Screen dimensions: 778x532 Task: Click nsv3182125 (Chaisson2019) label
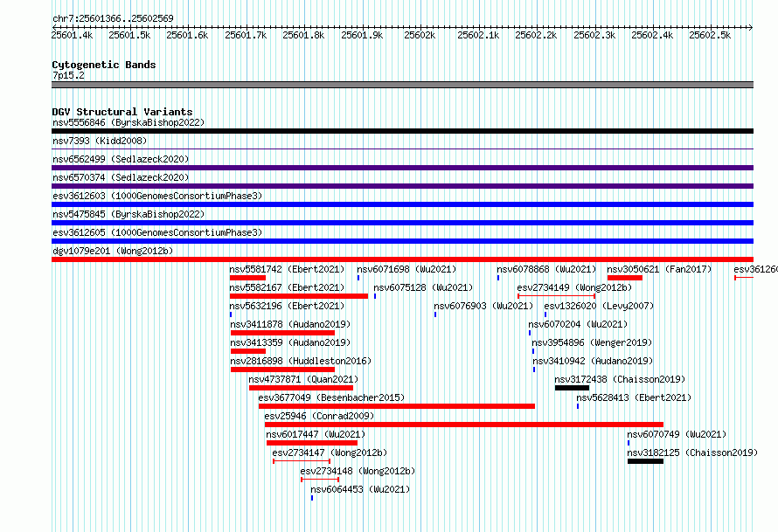click(x=692, y=453)
